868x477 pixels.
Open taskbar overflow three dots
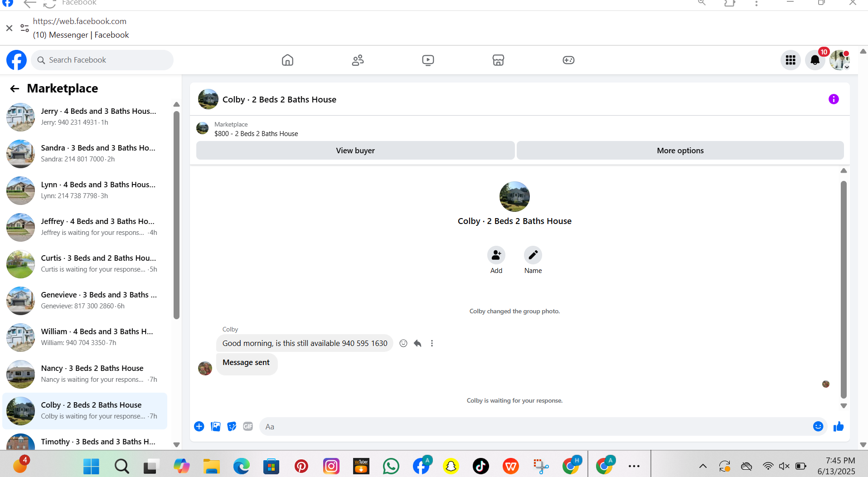[634, 466]
